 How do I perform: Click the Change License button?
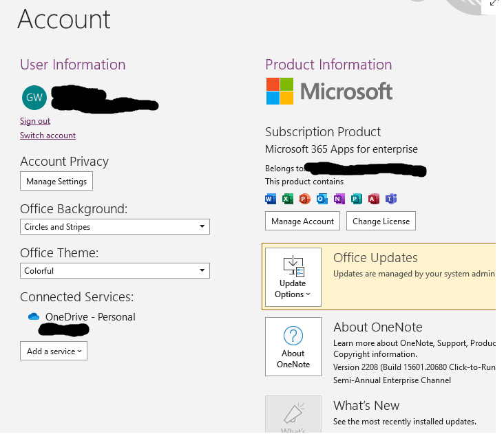(x=381, y=221)
